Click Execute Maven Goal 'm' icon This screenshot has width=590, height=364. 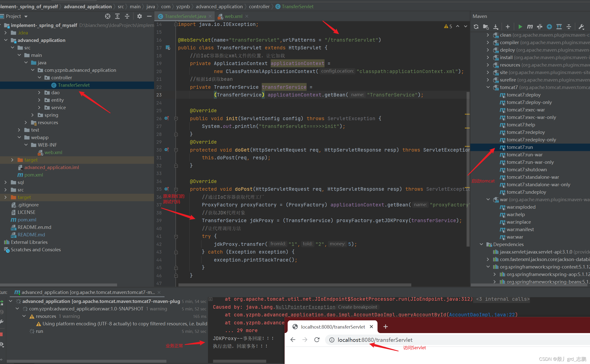530,27
